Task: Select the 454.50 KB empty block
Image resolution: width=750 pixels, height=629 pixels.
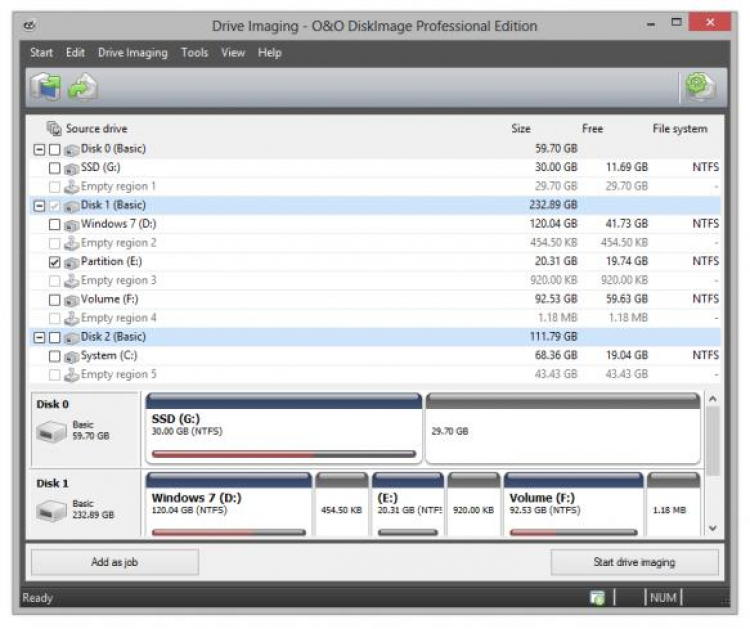Action: pyautogui.click(x=342, y=504)
